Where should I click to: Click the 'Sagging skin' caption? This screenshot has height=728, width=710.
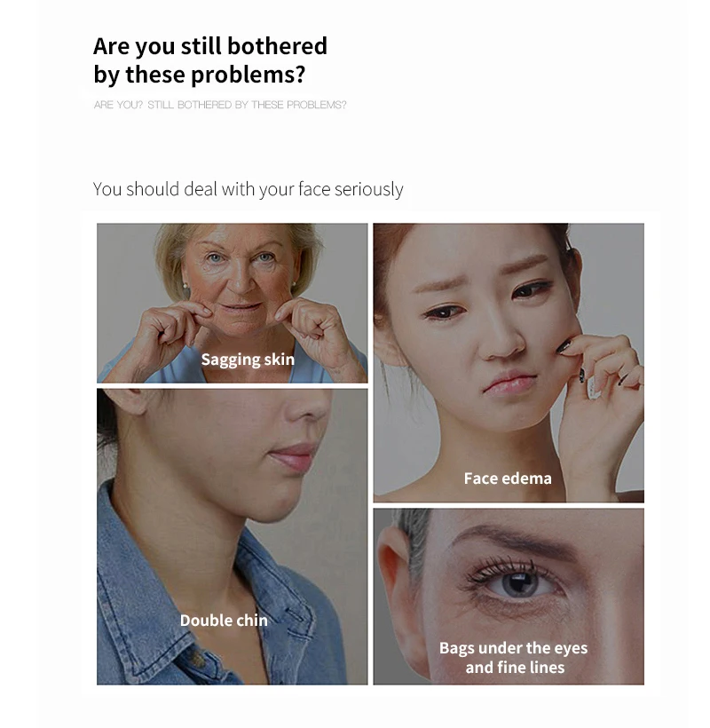248,360
